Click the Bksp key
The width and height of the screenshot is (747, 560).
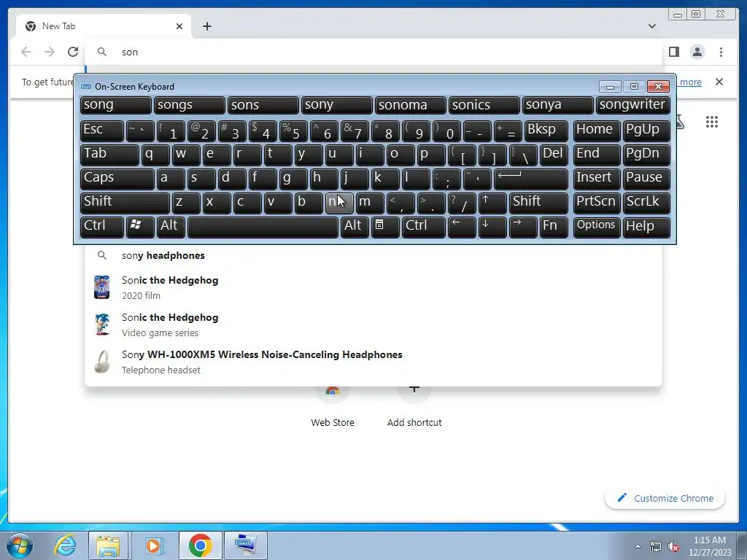tap(546, 131)
